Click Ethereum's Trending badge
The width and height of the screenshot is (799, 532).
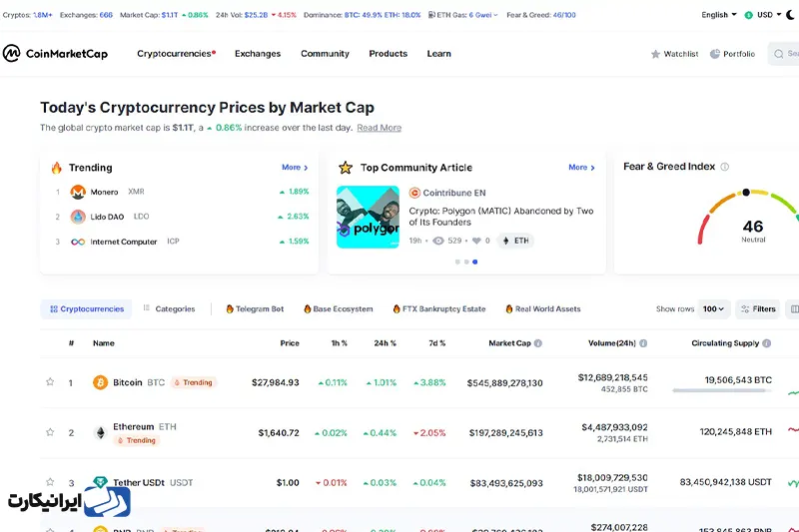coord(137,440)
